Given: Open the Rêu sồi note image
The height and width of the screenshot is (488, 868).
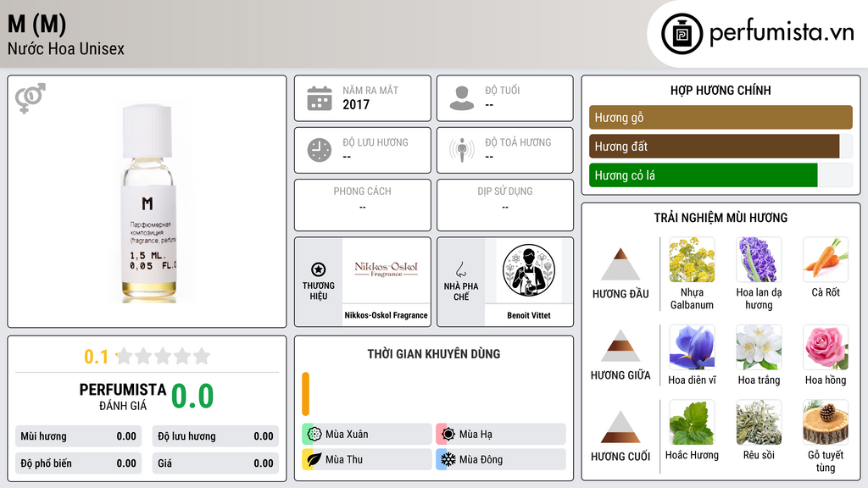Looking at the screenshot, I should tap(759, 422).
